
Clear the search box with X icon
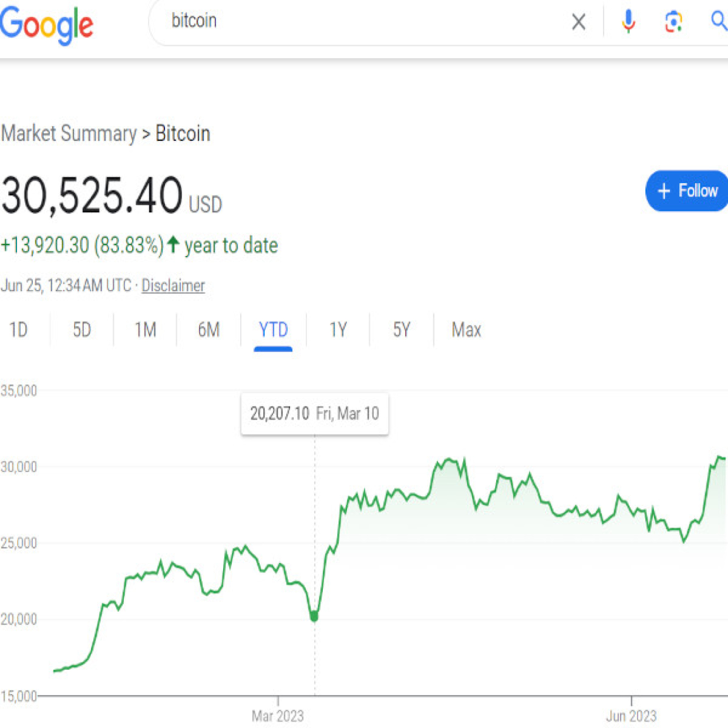579,22
